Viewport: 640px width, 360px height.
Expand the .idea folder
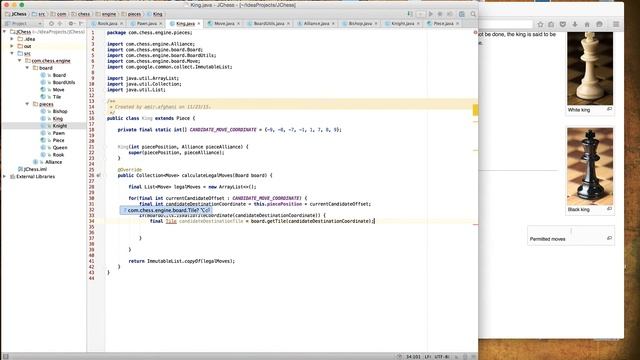tap(12, 39)
